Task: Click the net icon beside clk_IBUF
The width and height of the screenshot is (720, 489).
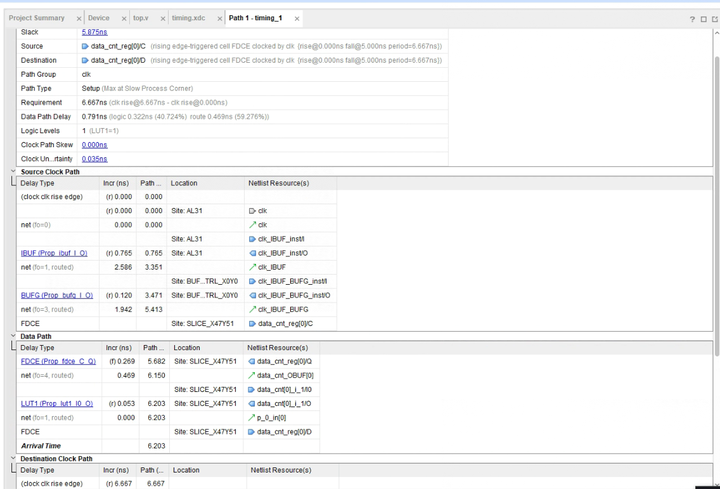Action: click(x=252, y=267)
